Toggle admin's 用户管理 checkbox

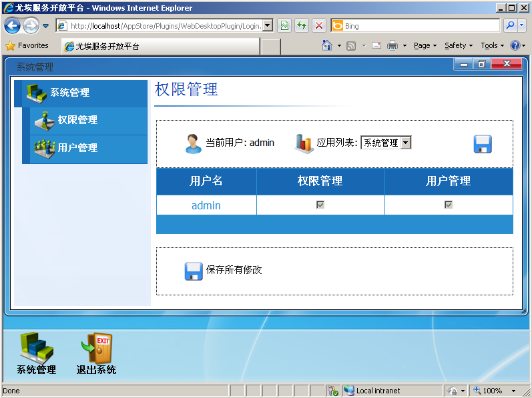449,205
